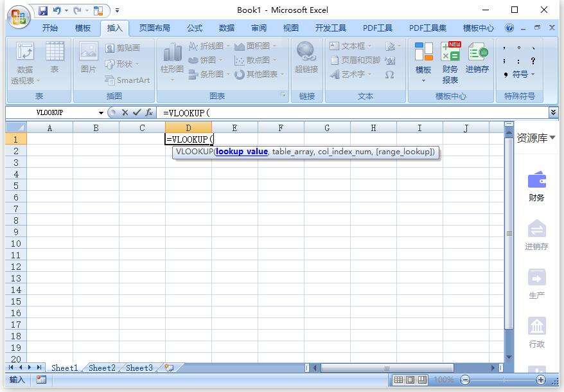Click the Redo icon in quick access
The image size is (564, 392).
[x=77, y=11]
